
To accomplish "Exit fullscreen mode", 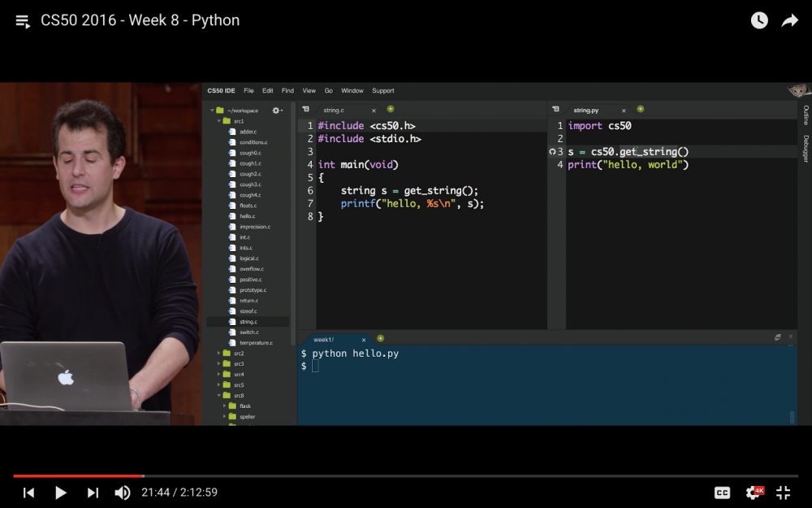I will coord(783,493).
